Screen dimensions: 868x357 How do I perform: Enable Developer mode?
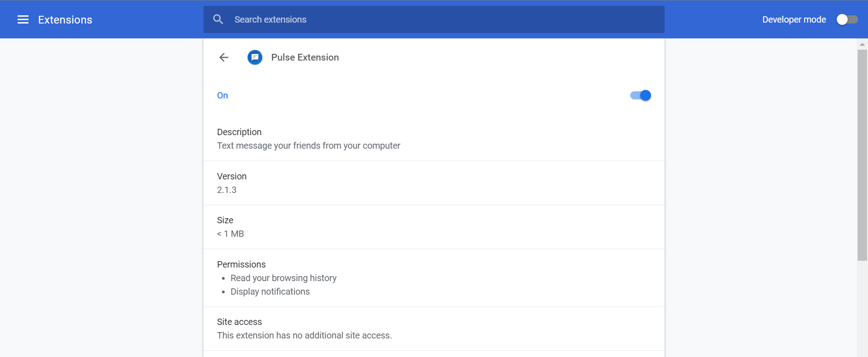pos(847,19)
